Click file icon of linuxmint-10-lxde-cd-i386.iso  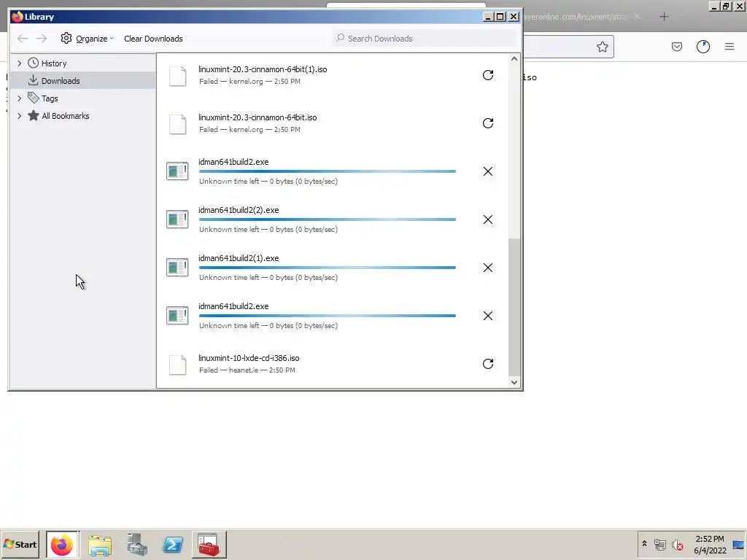point(178,365)
